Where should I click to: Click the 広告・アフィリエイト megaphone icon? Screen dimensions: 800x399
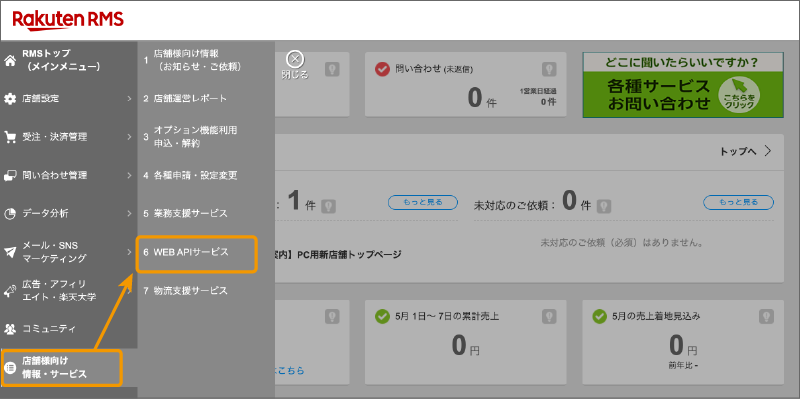point(10,290)
